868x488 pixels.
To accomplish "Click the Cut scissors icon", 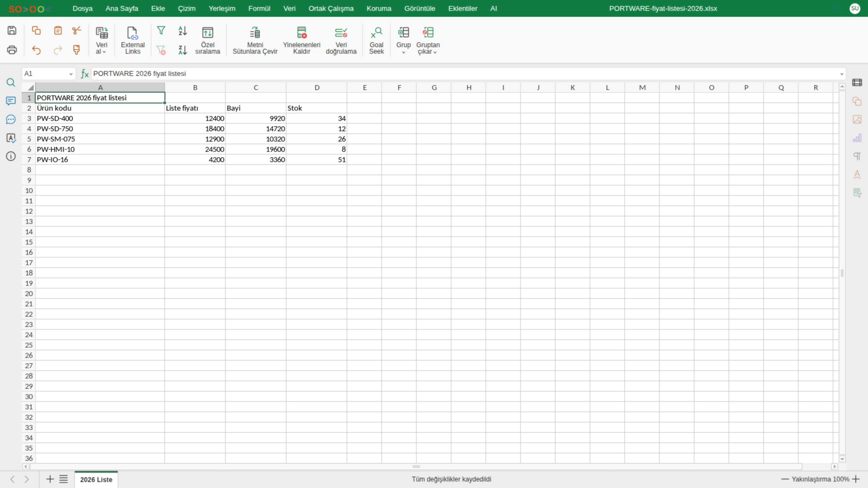I will [x=77, y=30].
